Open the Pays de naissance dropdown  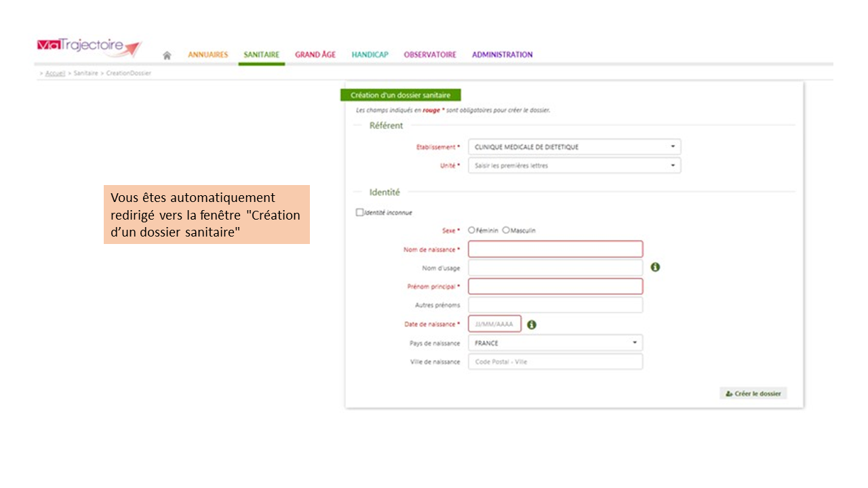click(555, 343)
